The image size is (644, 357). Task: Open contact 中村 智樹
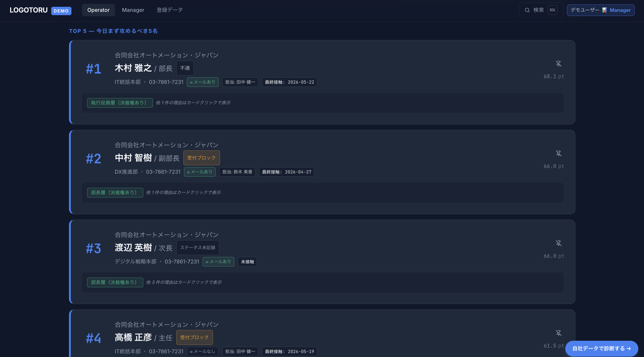pyautogui.click(x=133, y=158)
